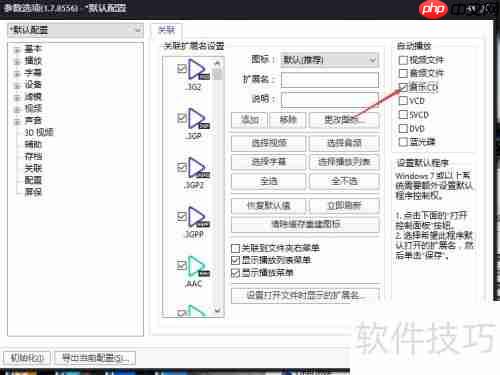500x375 pixels.
Task: Expand the 视频 tree node
Action: (x=17, y=109)
